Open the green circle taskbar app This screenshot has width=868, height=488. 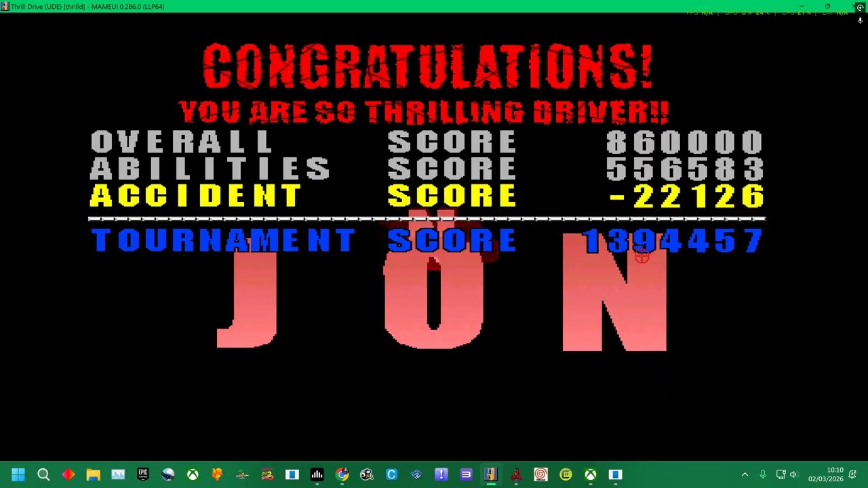coord(566,474)
